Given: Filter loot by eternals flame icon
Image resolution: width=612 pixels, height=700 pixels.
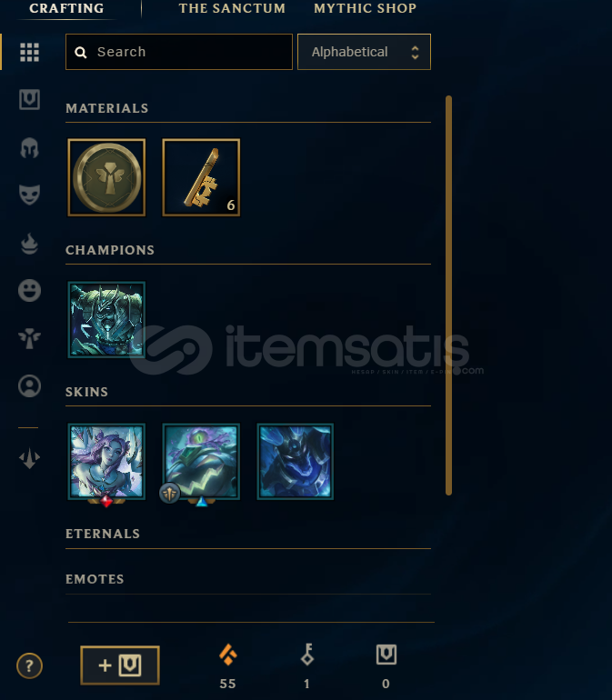Looking at the screenshot, I should tap(29, 244).
